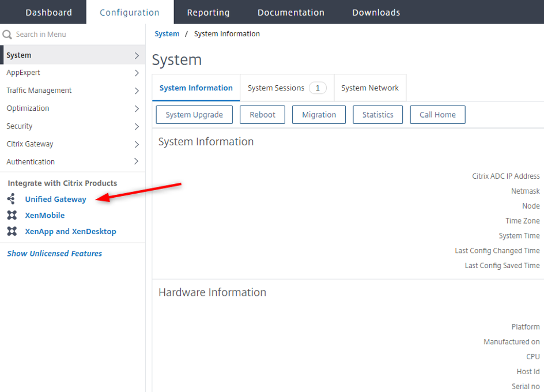Click the Platform label
Screen dimensions: 544x392
pyautogui.click(x=526, y=327)
